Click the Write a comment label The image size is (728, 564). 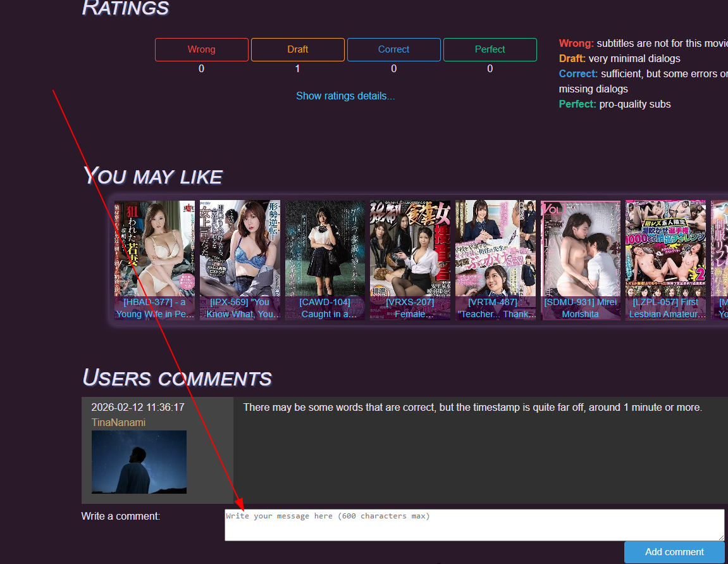[x=121, y=516]
